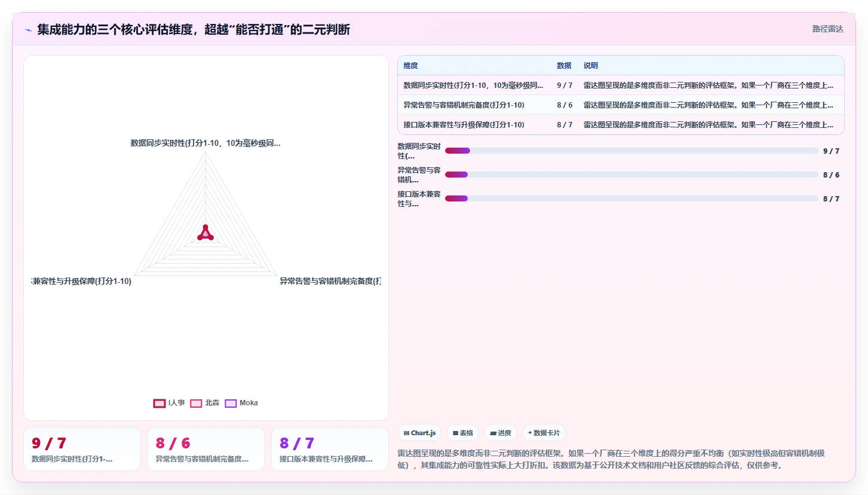
Task: Open the 9 / 7 数据同步实时性 data card
Action: pos(82,449)
